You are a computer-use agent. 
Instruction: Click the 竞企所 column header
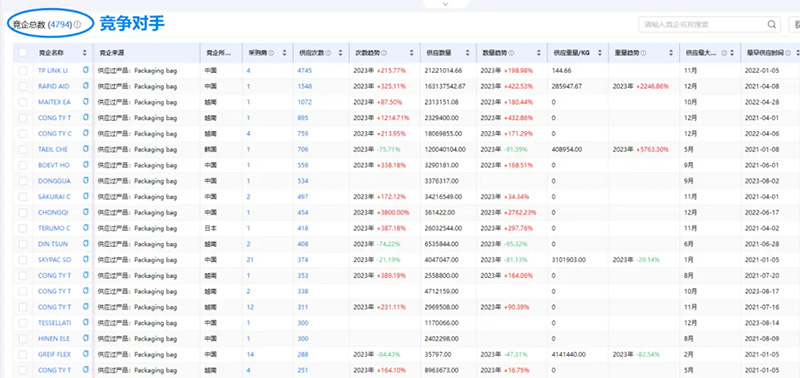pyautogui.click(x=218, y=53)
